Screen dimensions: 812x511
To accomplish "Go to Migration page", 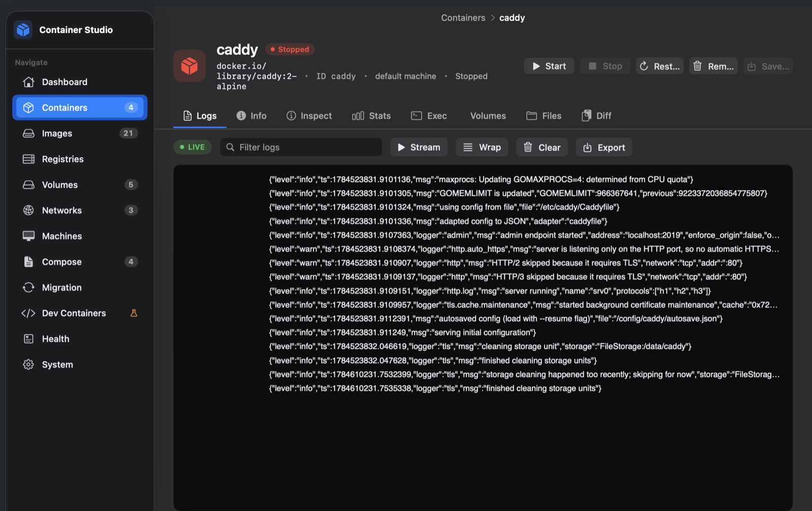I will click(x=80, y=287).
